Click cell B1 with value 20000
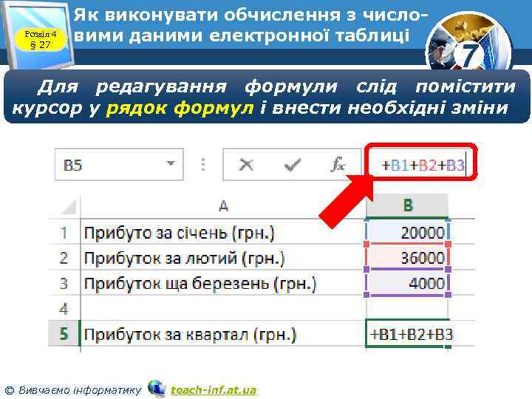 coord(407,233)
